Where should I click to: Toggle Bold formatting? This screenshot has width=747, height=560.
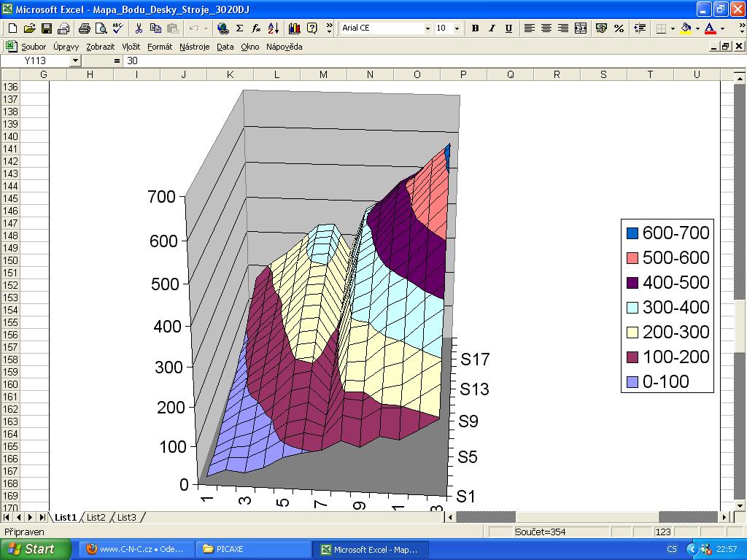[475, 28]
